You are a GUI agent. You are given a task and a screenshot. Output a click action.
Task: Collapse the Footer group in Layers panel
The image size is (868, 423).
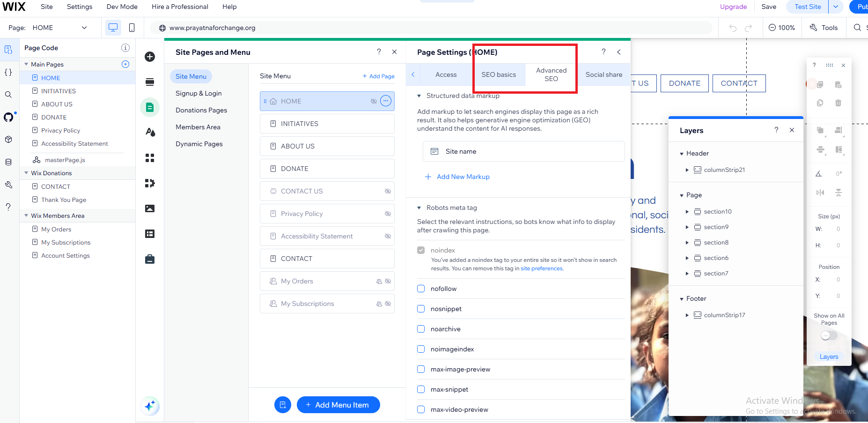click(682, 298)
